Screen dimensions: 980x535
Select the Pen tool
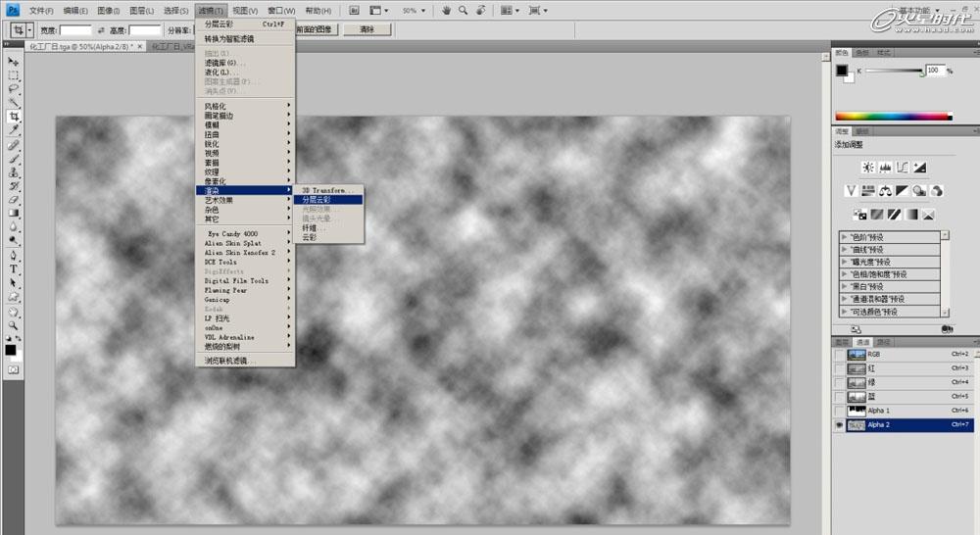point(13,255)
